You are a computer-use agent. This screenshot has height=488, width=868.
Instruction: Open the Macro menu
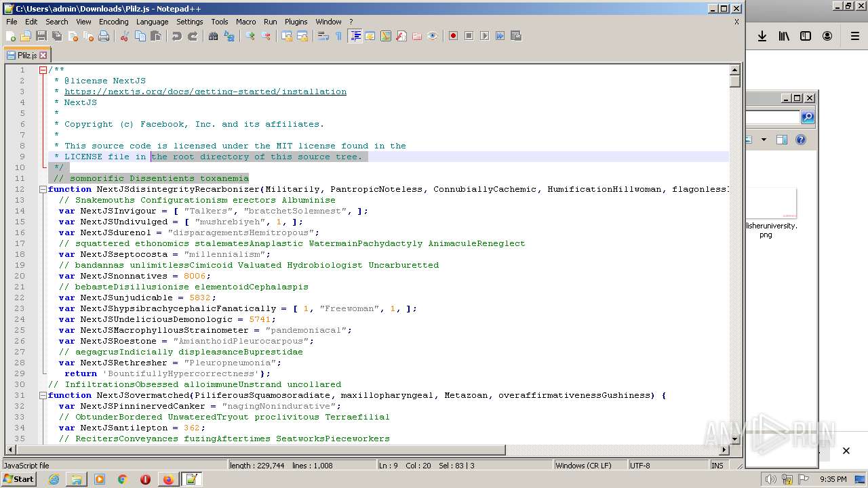(x=245, y=22)
